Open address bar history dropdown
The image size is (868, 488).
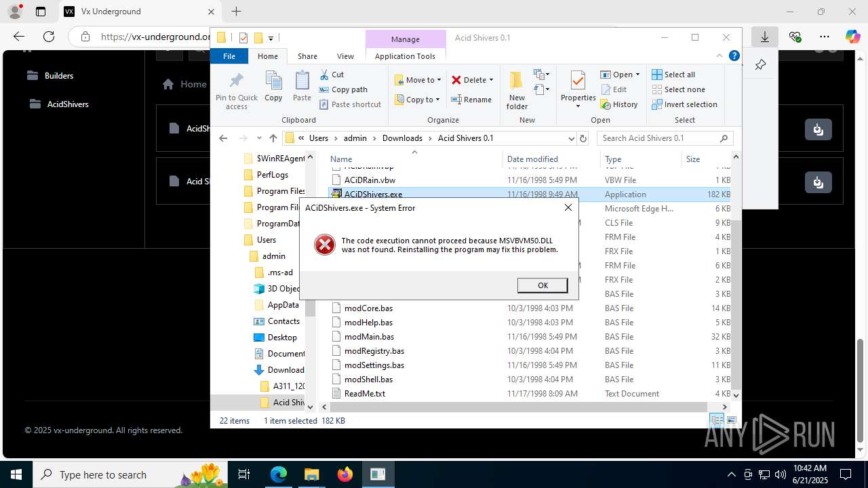click(x=571, y=138)
